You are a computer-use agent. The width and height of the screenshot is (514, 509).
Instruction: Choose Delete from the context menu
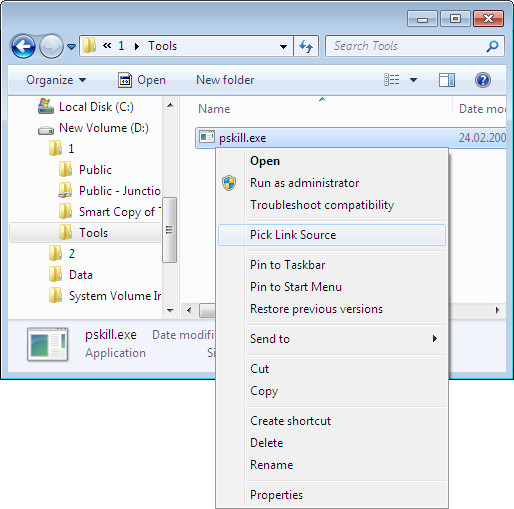(266, 443)
